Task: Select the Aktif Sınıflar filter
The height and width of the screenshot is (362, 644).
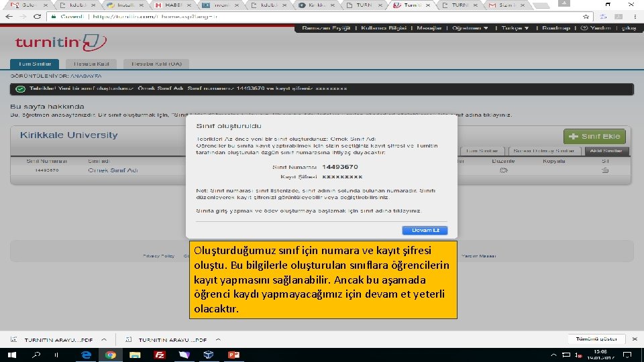Action: pyautogui.click(x=606, y=151)
